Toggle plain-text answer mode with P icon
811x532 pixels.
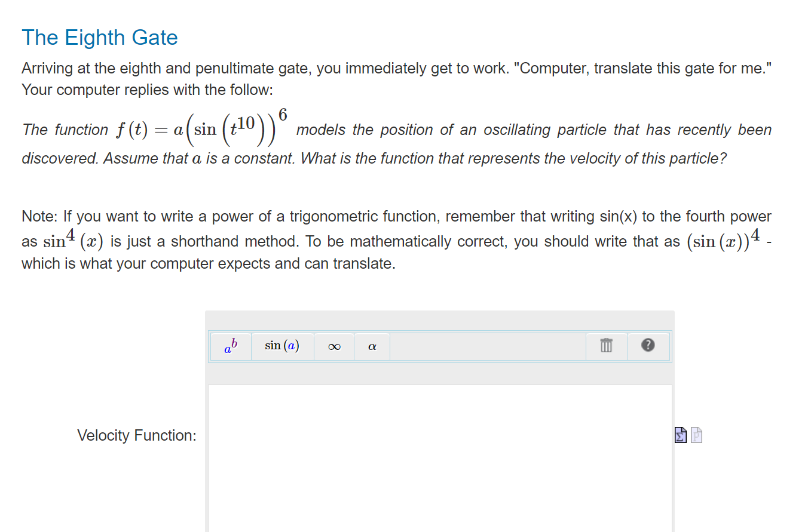click(x=696, y=435)
